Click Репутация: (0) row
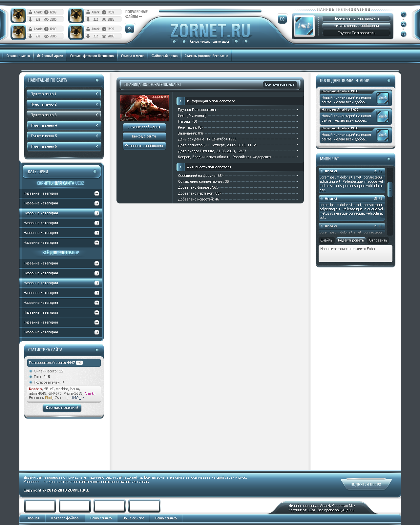420x525 pixels. [238, 127]
